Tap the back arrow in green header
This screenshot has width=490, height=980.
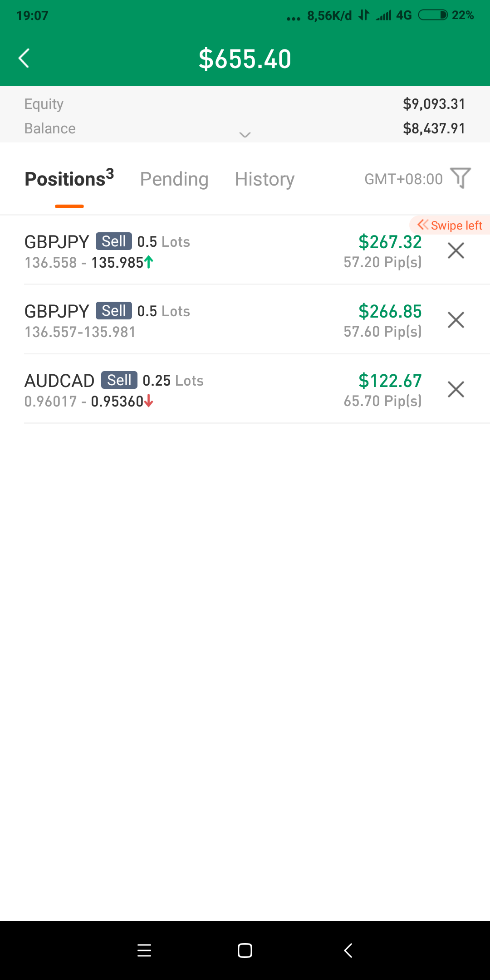point(24,59)
